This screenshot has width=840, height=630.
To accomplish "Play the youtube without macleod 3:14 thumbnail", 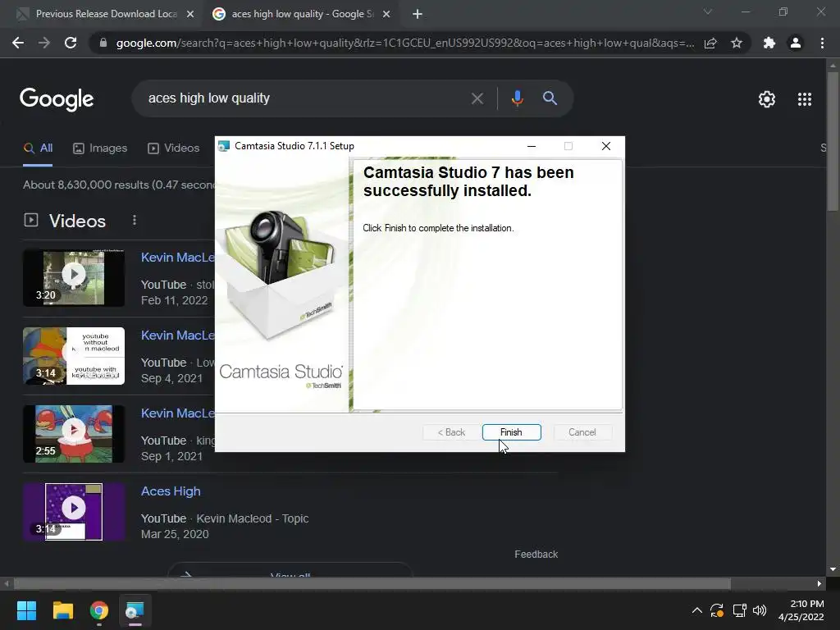I will 74,356.
